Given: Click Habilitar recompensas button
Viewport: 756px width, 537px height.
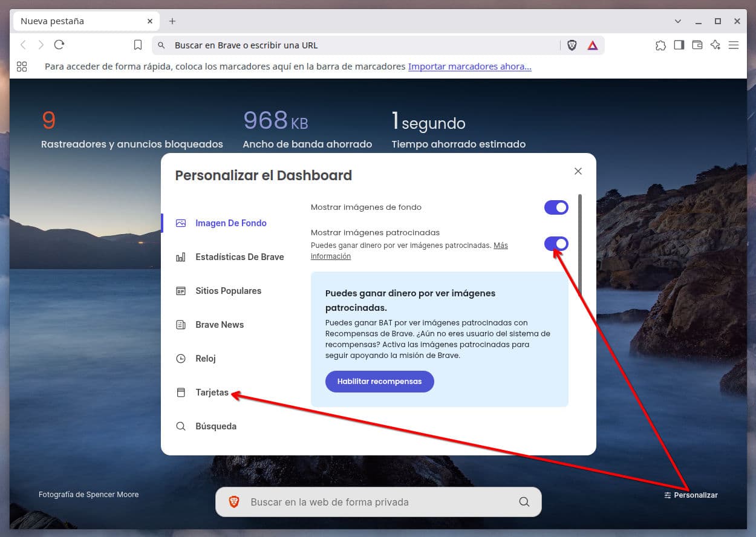Looking at the screenshot, I should coord(380,382).
